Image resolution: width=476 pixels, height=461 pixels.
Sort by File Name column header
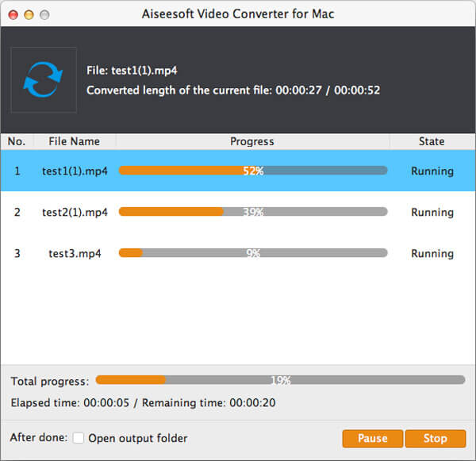[x=75, y=141]
